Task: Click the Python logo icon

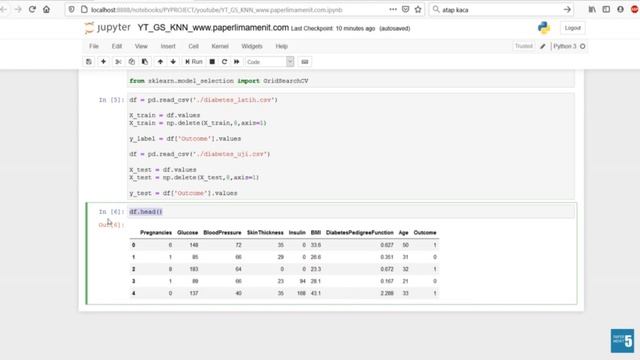Action: tap(543, 28)
